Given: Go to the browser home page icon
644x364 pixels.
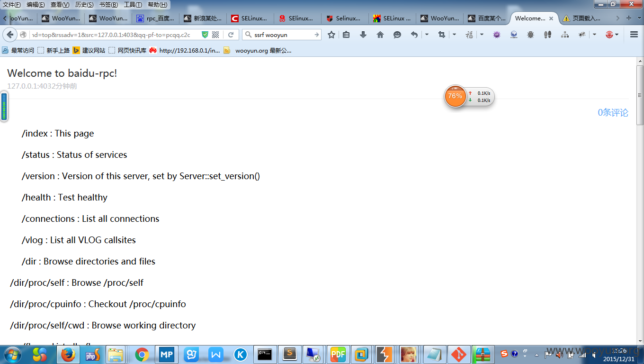Looking at the screenshot, I should [380, 35].
